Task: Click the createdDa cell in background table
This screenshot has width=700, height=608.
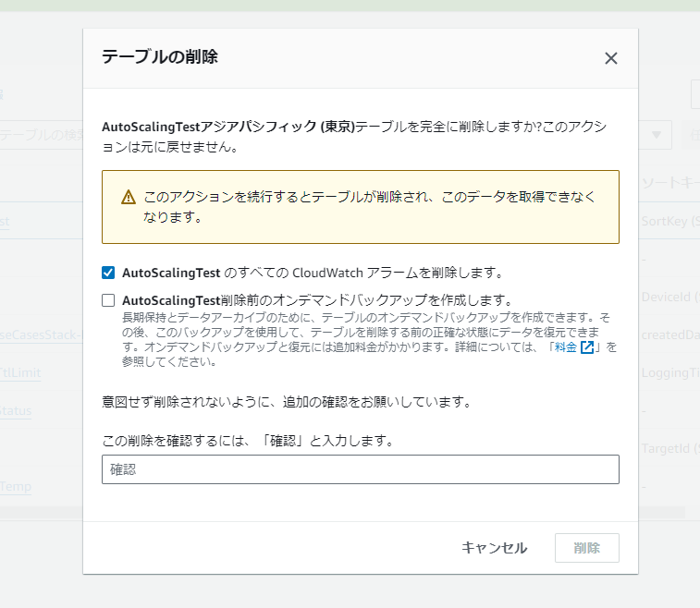Action: pyautogui.click(x=670, y=335)
